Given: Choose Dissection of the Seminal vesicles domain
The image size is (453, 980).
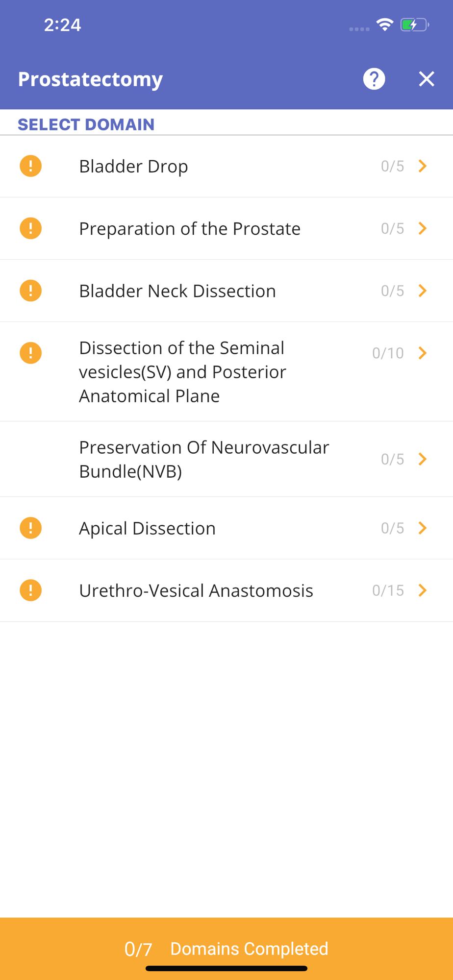Looking at the screenshot, I should click(182, 372).
